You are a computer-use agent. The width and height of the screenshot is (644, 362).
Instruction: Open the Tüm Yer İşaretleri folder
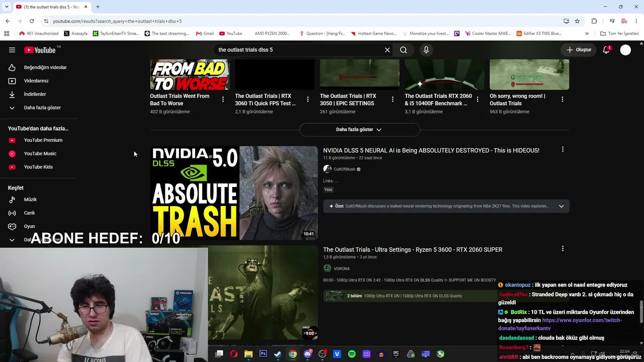(x=619, y=34)
